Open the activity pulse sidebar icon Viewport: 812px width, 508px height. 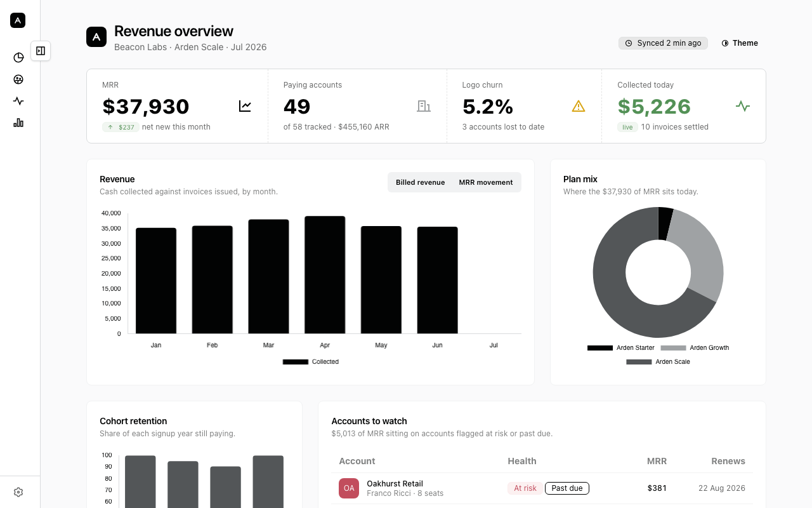click(x=18, y=101)
